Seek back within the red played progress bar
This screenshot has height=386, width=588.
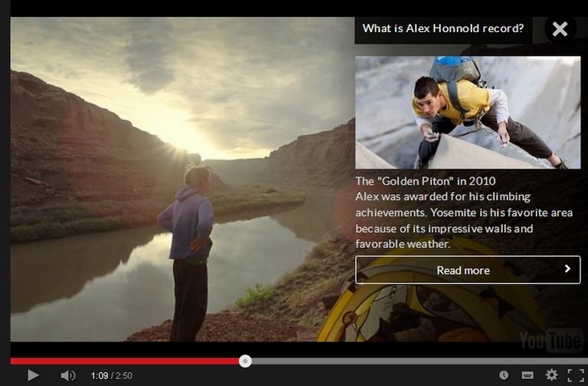point(125,361)
